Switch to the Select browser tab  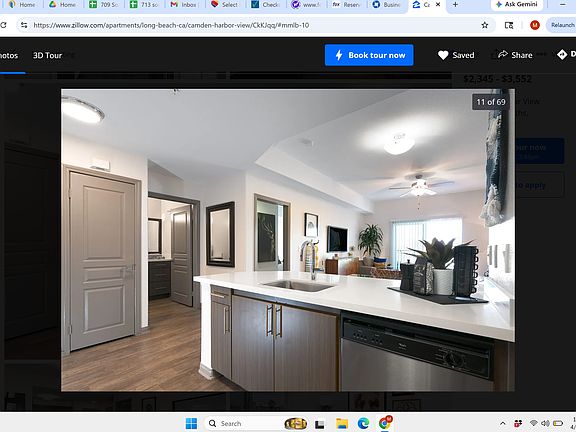pos(225,4)
